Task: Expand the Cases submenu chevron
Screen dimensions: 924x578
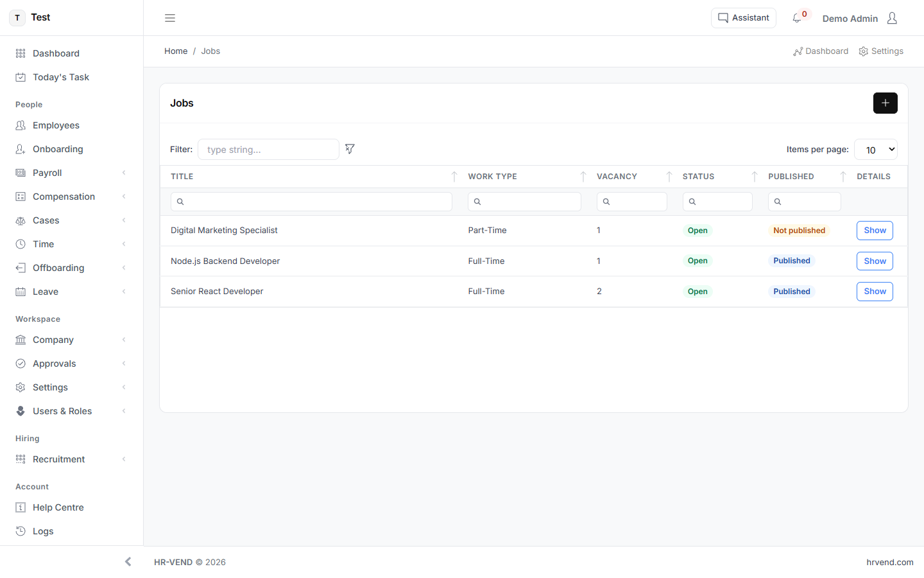Action: pos(124,220)
